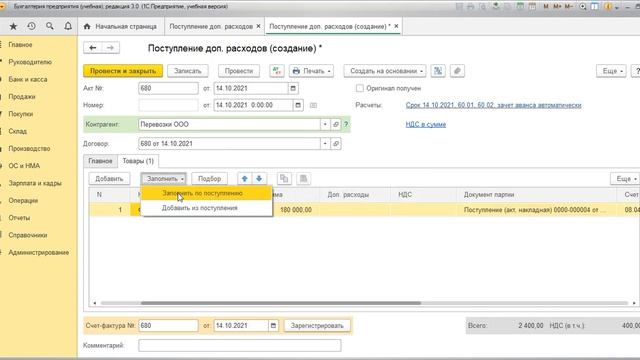Click the home icon on Начальная страница

[x=87, y=27]
